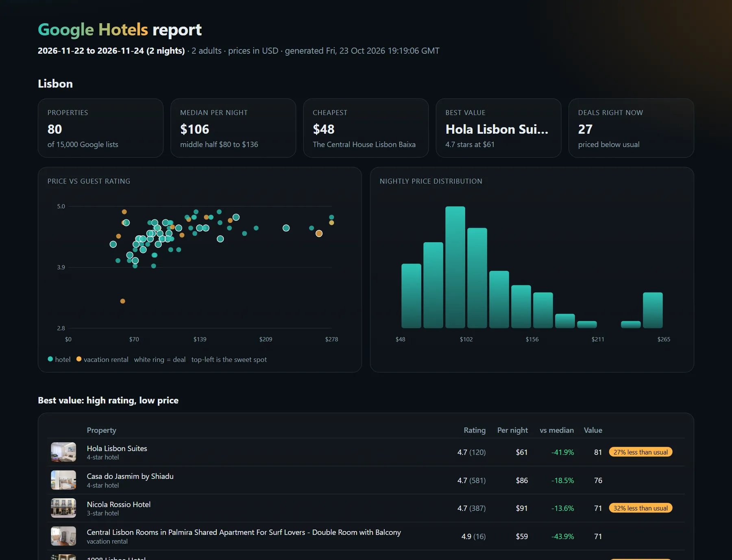Click the Best Value Hola Lisbon card

(499, 128)
